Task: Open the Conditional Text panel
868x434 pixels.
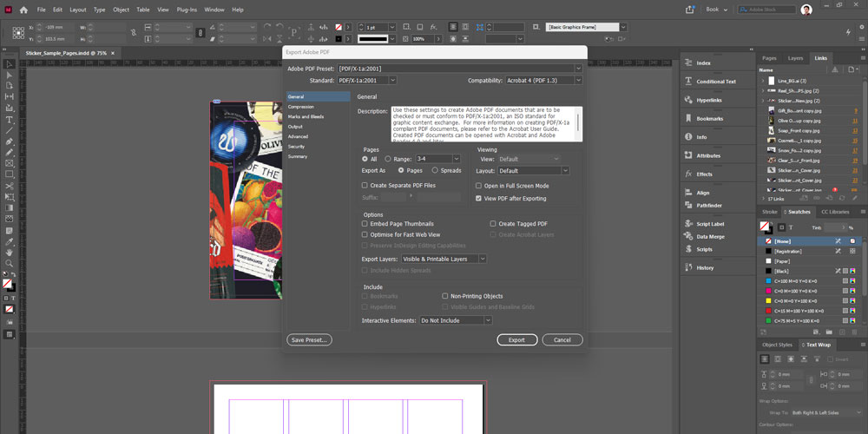Action: [x=718, y=82]
